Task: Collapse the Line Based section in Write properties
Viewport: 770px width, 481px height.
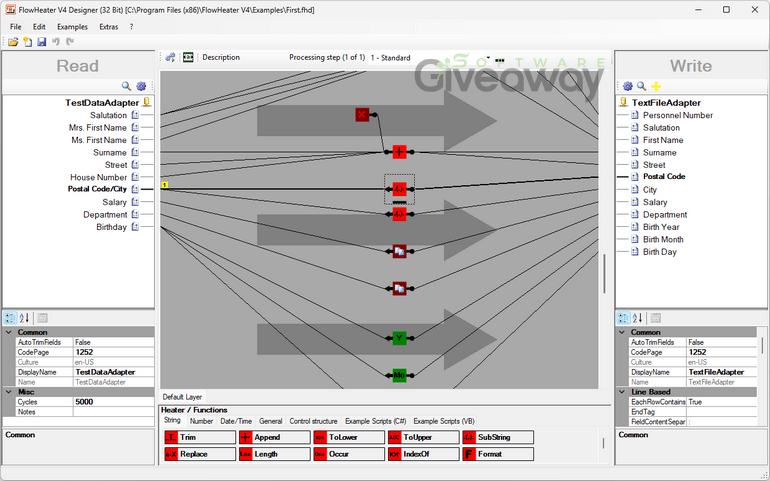Action: pyautogui.click(x=622, y=392)
